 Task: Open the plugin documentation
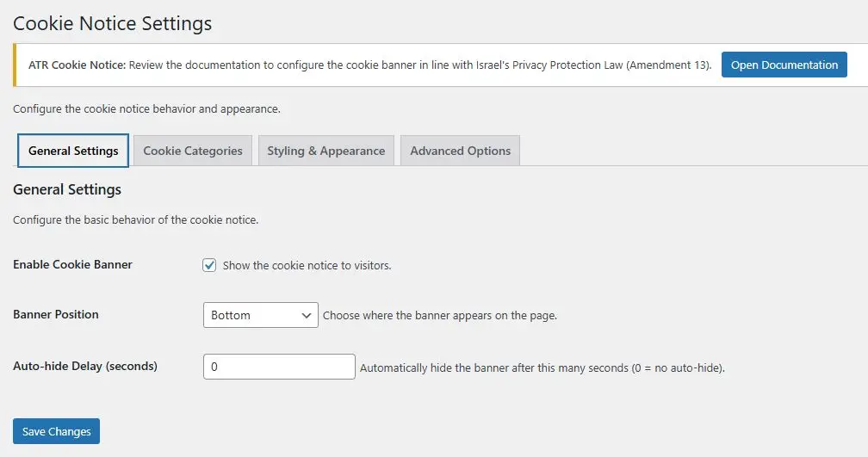coord(784,65)
